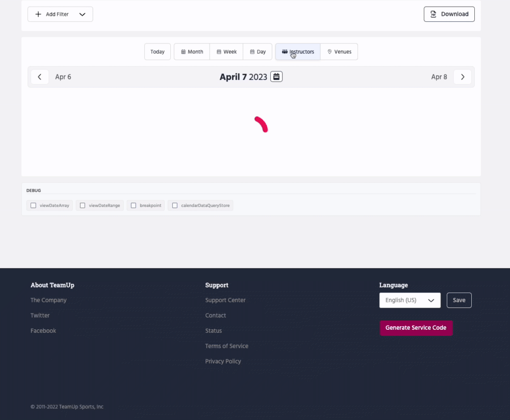Open the date picker calendar icon
The image size is (510, 420).
[276, 77]
